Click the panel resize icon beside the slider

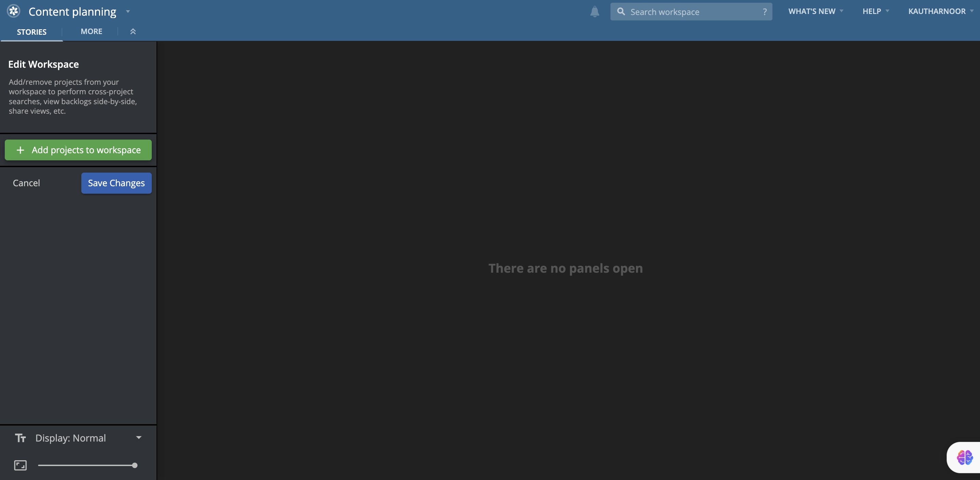pyautogui.click(x=20, y=465)
